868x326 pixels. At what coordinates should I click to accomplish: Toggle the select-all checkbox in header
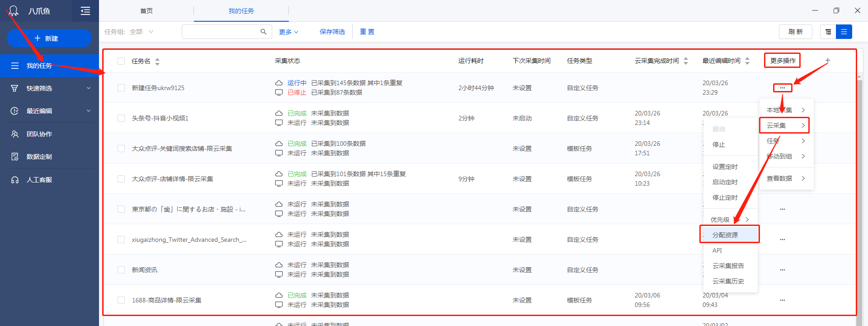point(121,61)
